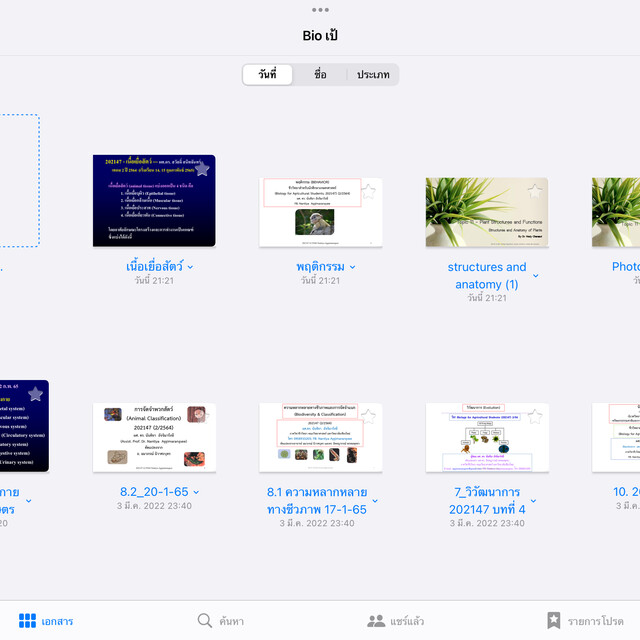Tap the Search magnifier icon in bottom bar
Image resolution: width=640 pixels, height=640 pixels.
click(205, 621)
